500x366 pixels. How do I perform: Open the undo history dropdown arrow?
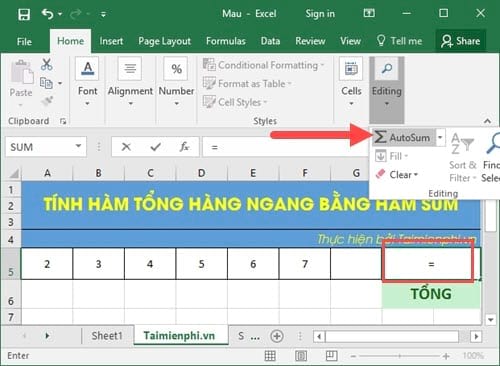[x=60, y=14]
